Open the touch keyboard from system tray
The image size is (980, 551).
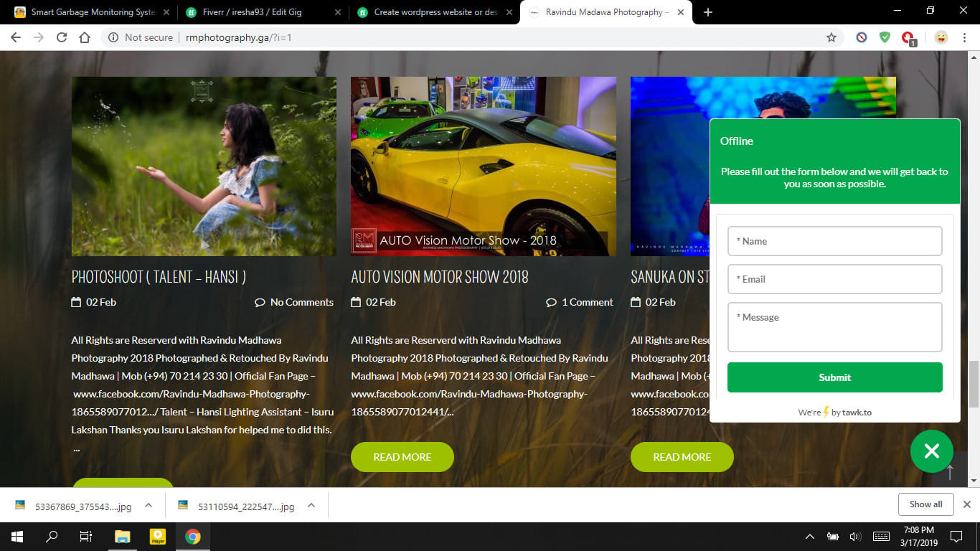tap(881, 537)
